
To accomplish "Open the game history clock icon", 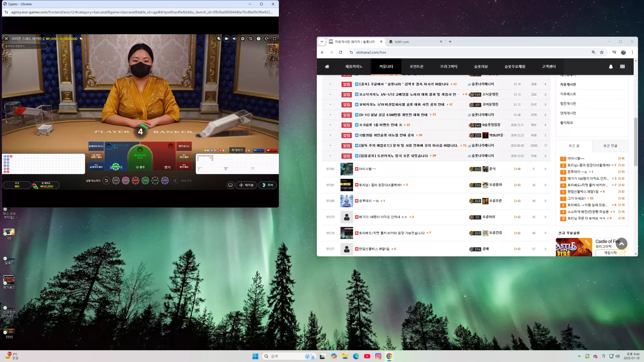I will (x=251, y=39).
